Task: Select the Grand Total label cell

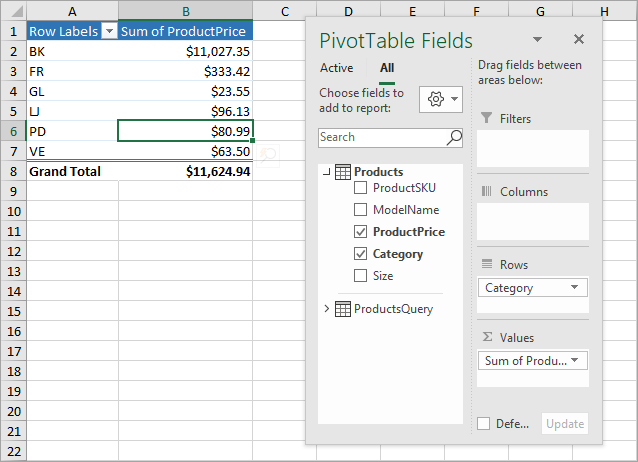Action: pyautogui.click(x=72, y=171)
